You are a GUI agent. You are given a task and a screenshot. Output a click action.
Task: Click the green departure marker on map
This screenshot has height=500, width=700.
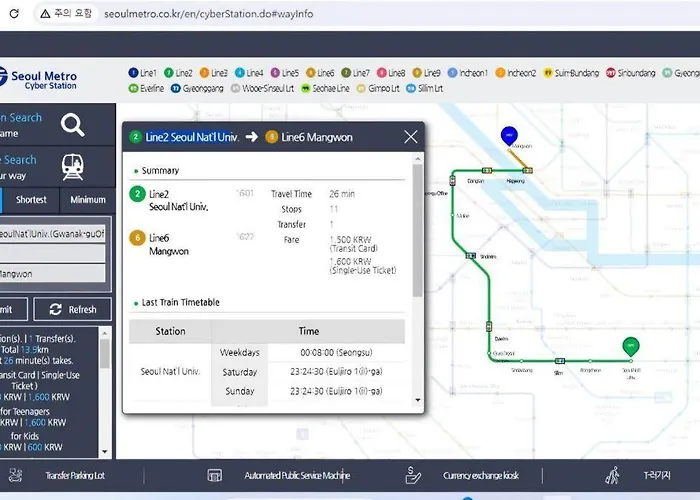point(630,346)
